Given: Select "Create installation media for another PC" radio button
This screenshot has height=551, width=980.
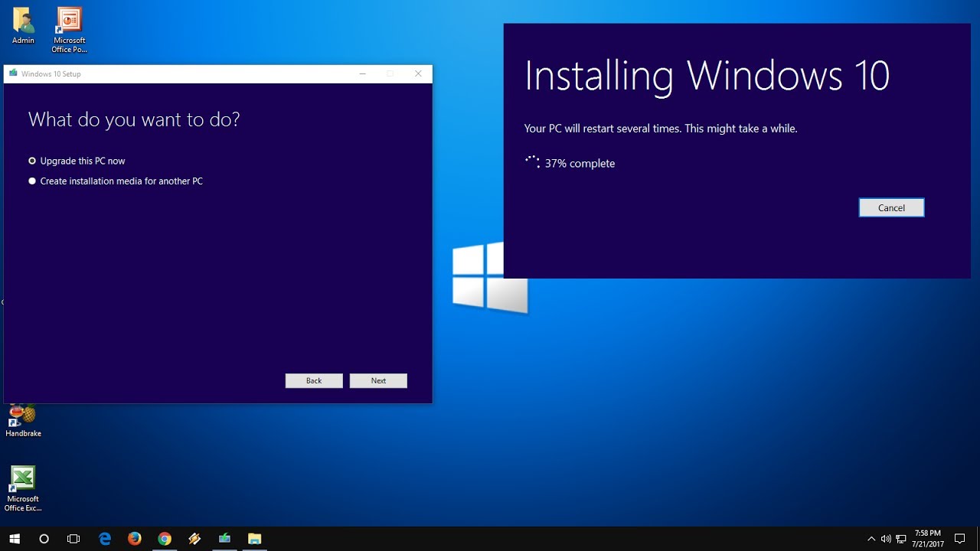Looking at the screenshot, I should point(32,181).
